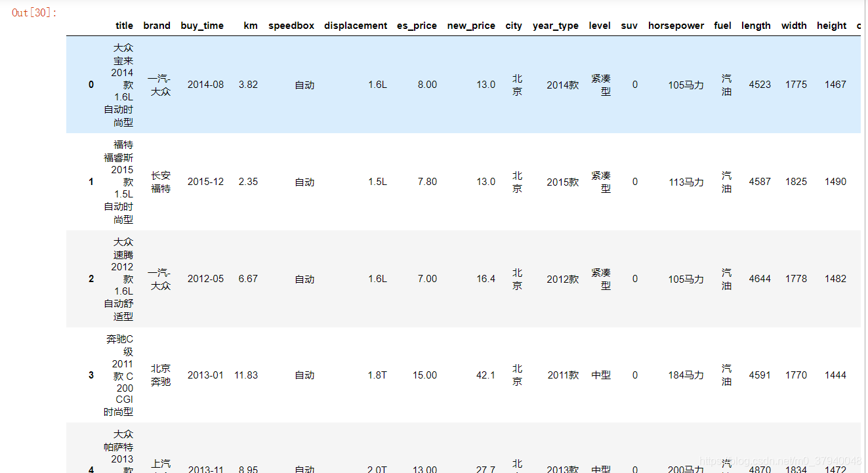Click length value '4523'
This screenshot has width=868, height=473.
coord(760,85)
